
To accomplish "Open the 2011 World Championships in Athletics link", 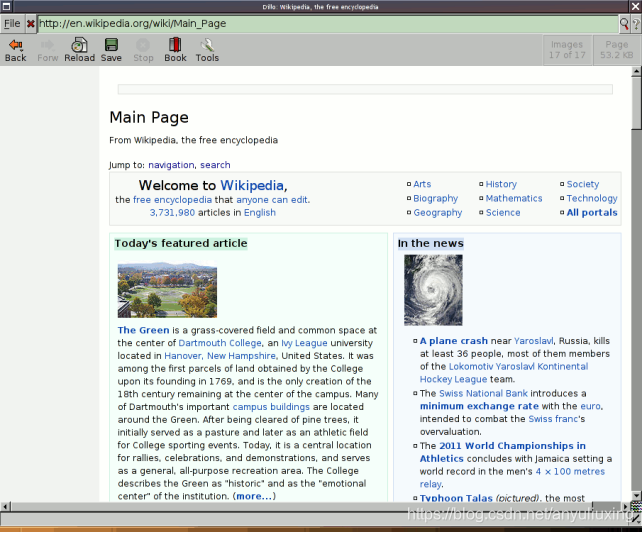I will [x=502, y=452].
